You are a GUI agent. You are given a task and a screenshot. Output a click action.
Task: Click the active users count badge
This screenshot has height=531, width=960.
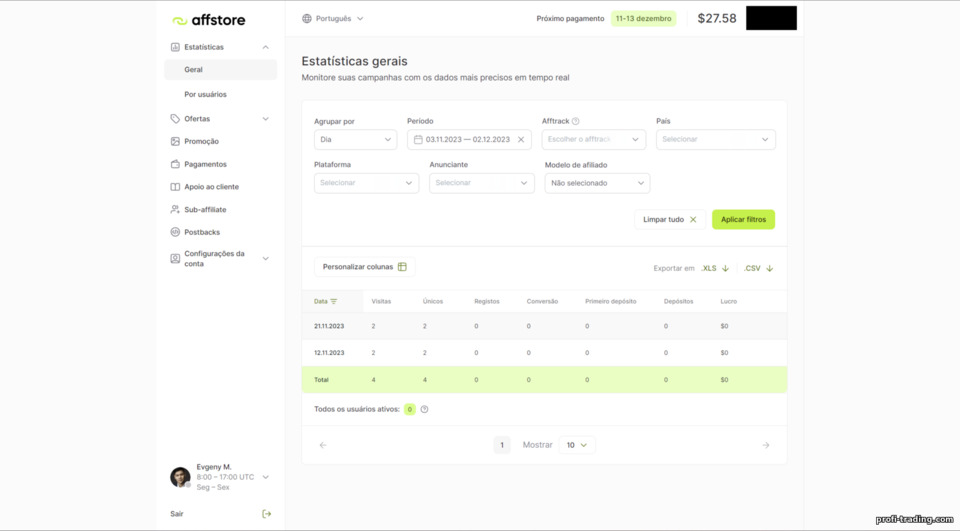(x=410, y=409)
